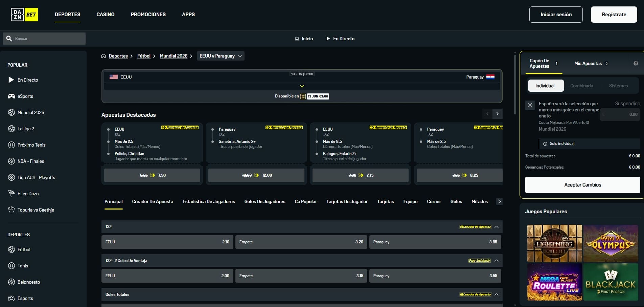
Task: Click the Topuria vs Gaethje glove icon
Action: pyautogui.click(x=11, y=210)
